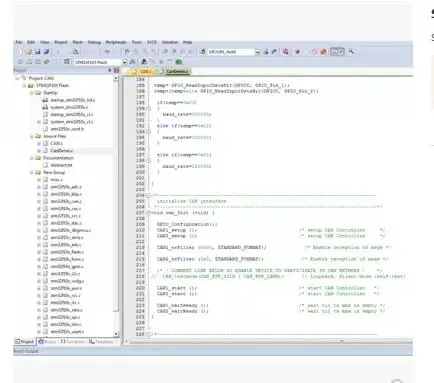Click the editor horizontal scrollbar
The image size is (434, 383).
pos(268,341)
